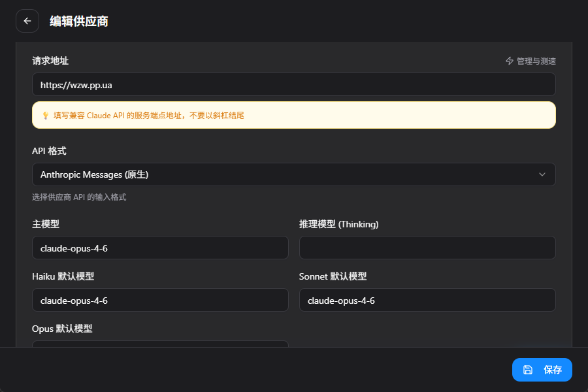Expand API format list via chevron arrow
This screenshot has height=392, width=588.
pos(542,174)
